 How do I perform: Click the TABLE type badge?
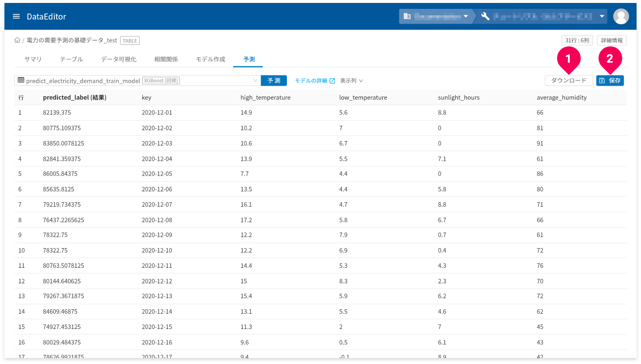point(130,40)
